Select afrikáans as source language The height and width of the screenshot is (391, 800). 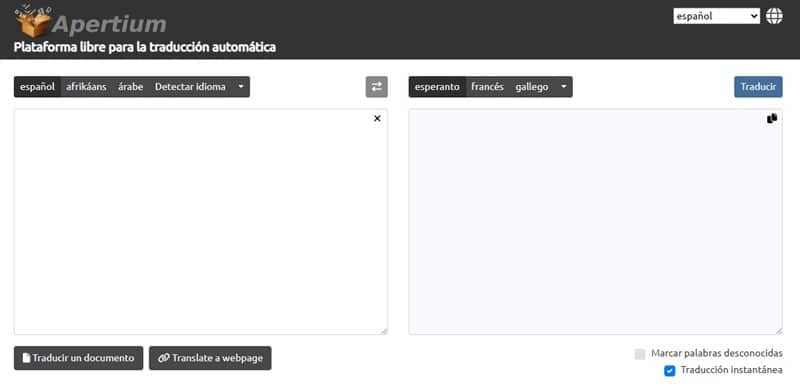click(x=86, y=87)
